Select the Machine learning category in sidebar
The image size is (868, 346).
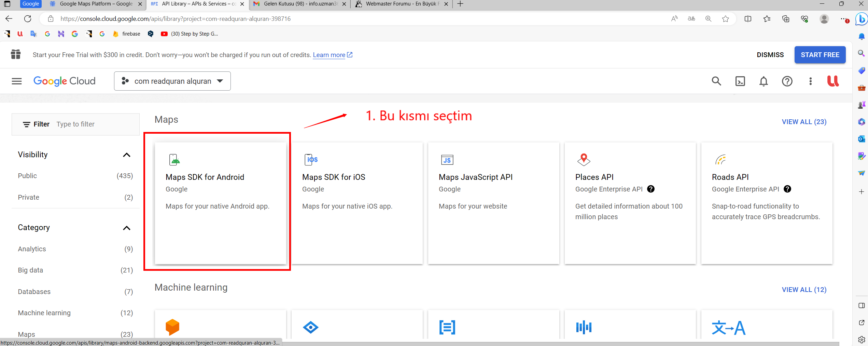tap(75, 313)
